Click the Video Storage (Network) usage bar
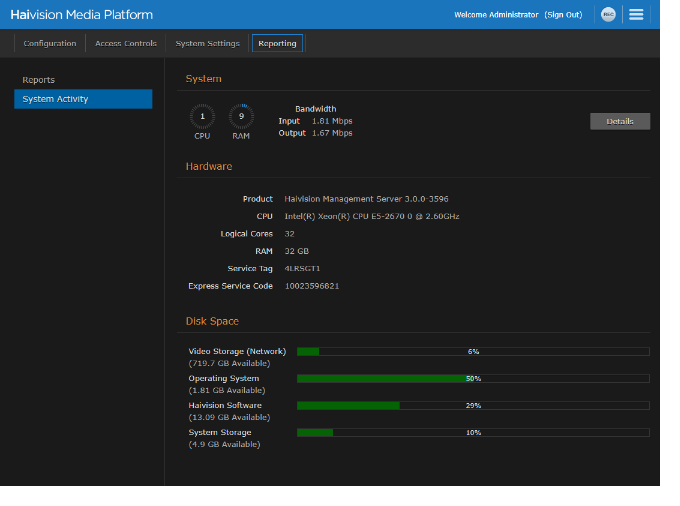Image resolution: width=680 pixels, height=506 pixels. tap(473, 352)
